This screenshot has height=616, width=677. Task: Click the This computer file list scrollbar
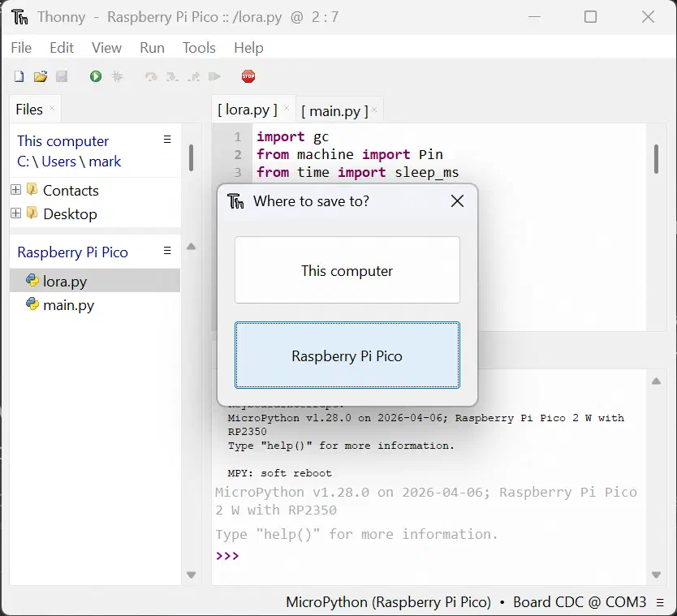191,158
